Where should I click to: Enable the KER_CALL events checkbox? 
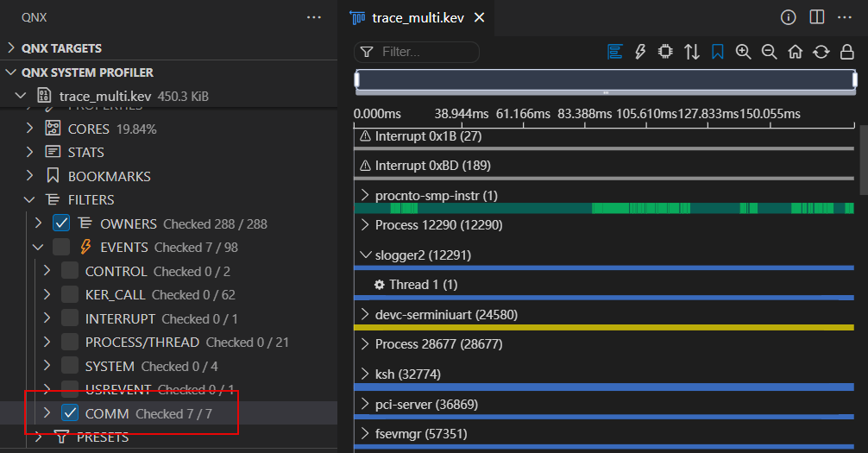coord(70,295)
